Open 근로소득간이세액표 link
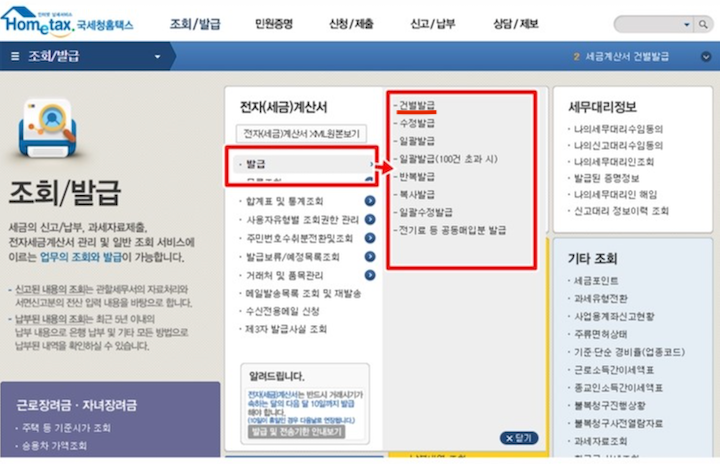 click(x=614, y=370)
